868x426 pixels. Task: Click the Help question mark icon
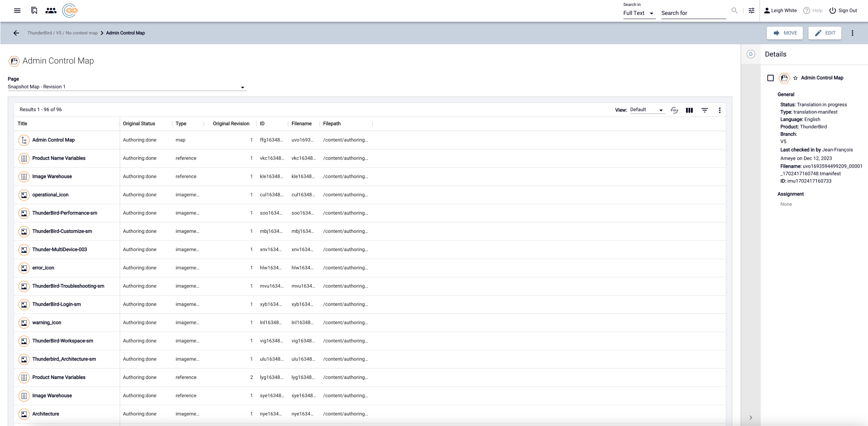(x=807, y=11)
